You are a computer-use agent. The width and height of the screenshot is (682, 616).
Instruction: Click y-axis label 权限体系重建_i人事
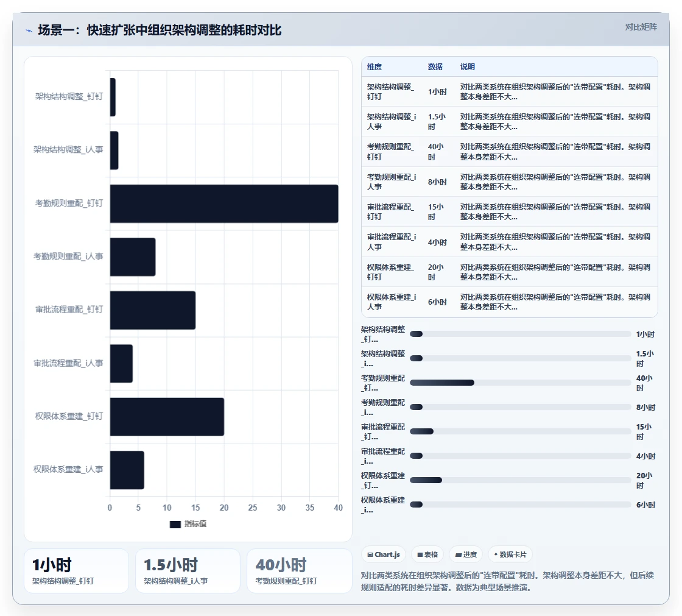click(x=68, y=469)
